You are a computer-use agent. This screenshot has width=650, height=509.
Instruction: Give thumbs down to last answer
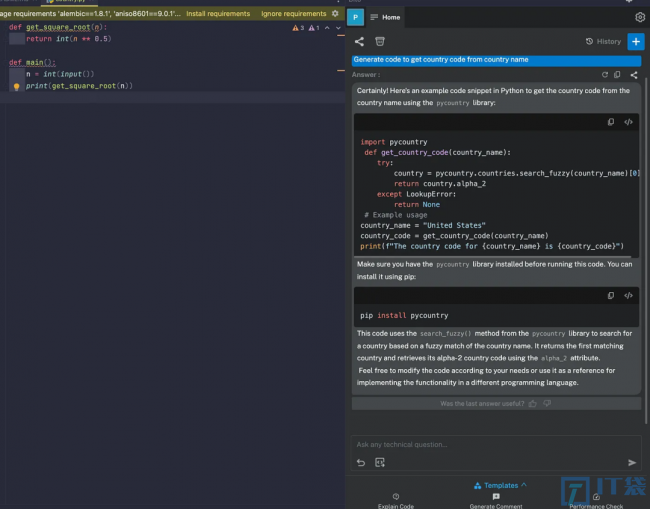pos(547,403)
